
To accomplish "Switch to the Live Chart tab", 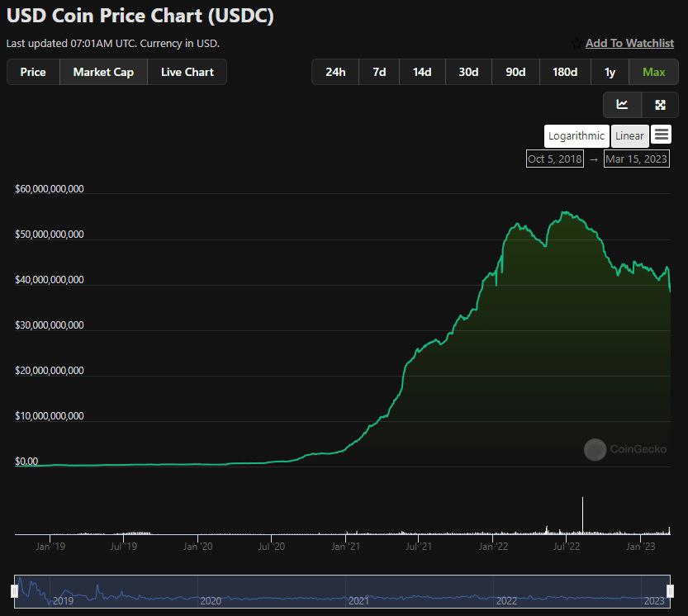I will pos(187,72).
